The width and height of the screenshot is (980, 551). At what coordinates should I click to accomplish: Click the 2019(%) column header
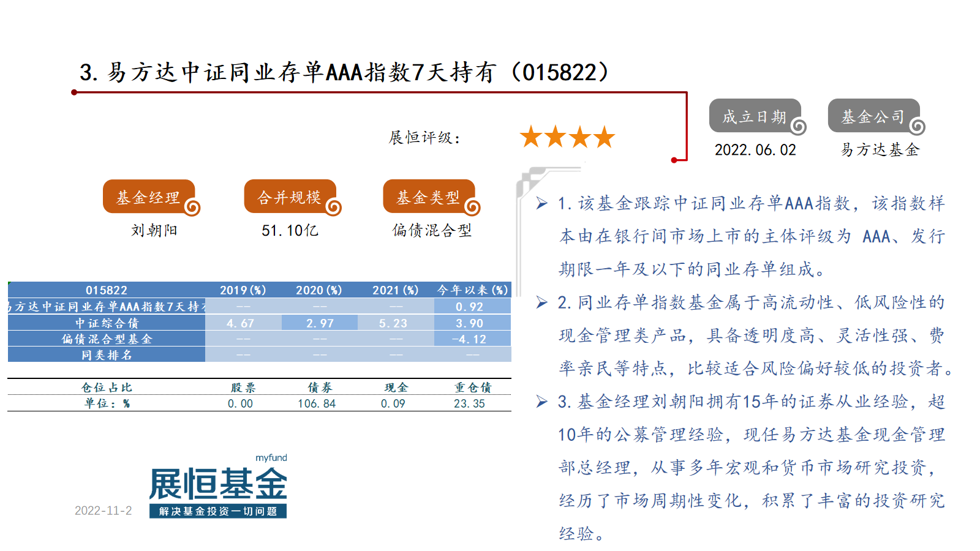pos(243,290)
